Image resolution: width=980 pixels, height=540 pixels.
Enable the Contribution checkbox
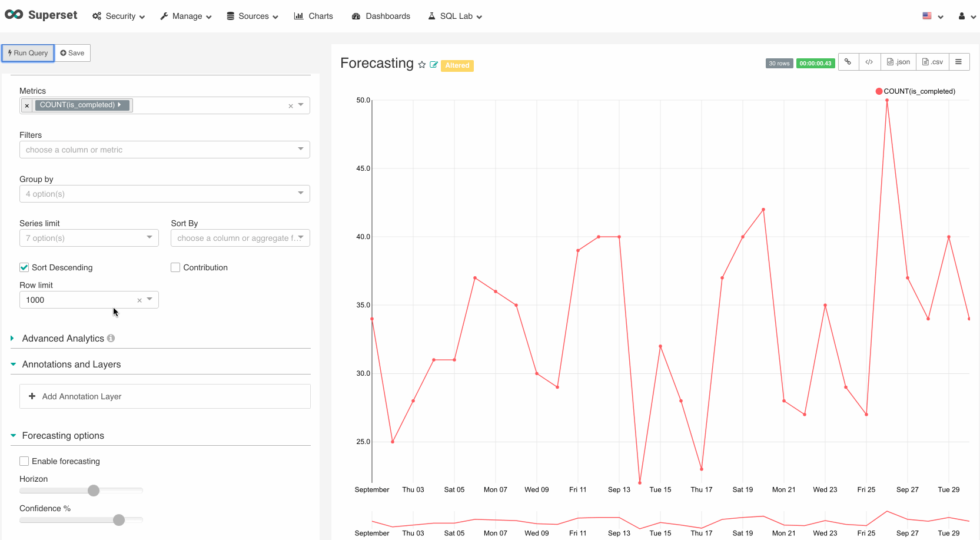pyautogui.click(x=175, y=267)
